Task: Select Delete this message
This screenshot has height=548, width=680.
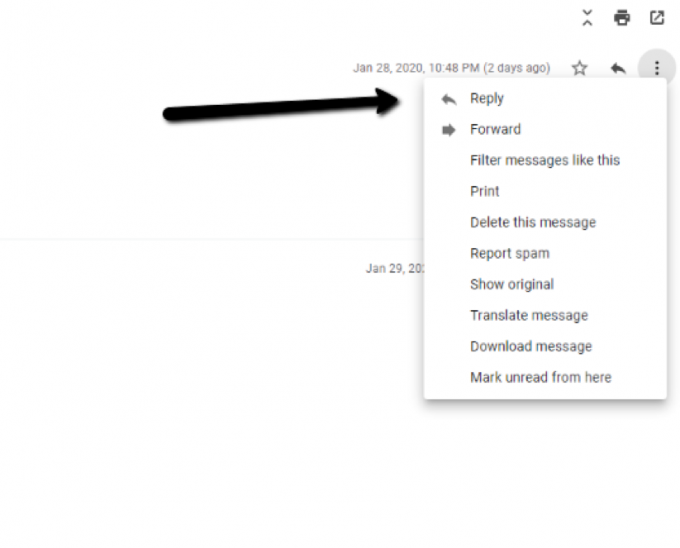Action: tap(545, 222)
